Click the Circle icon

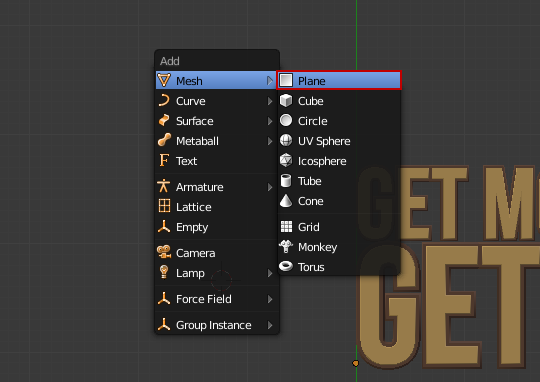(x=286, y=120)
